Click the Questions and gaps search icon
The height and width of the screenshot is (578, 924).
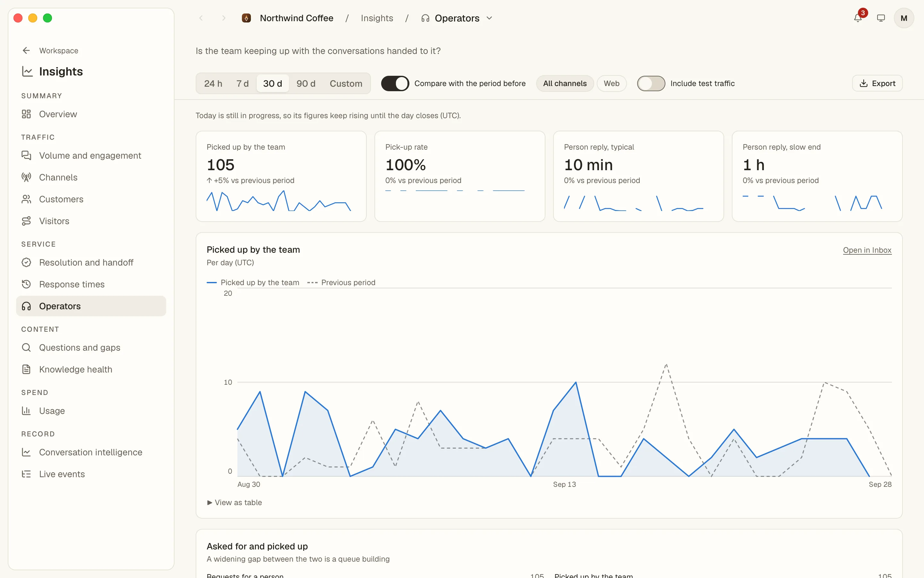[26, 347]
